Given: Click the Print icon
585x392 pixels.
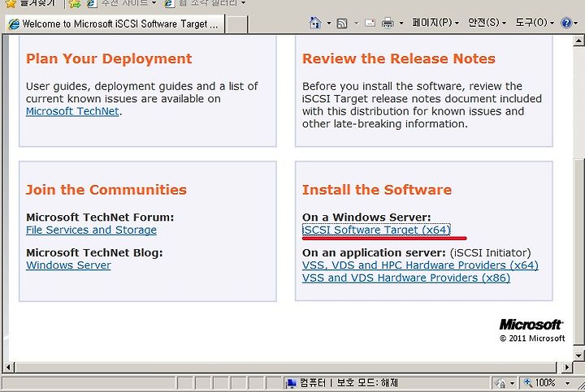Looking at the screenshot, I should click(x=388, y=24).
